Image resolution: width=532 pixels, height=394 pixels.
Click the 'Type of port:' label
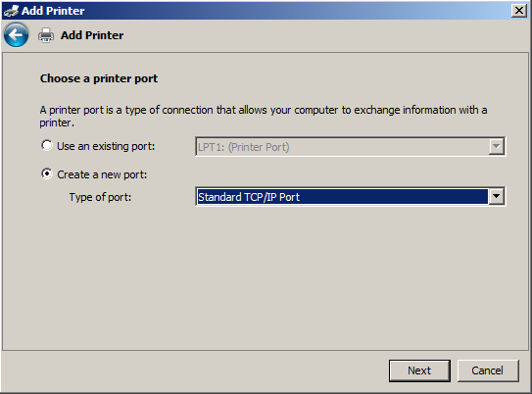pyautogui.click(x=100, y=197)
